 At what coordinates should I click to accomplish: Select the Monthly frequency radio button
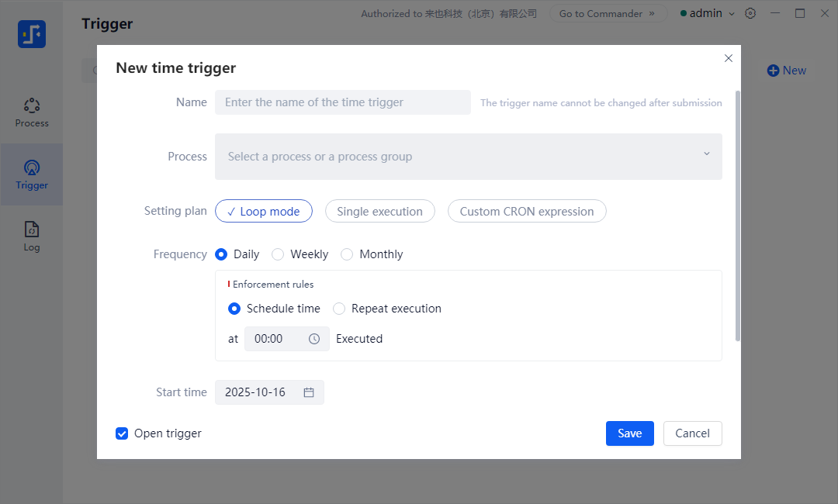click(347, 254)
